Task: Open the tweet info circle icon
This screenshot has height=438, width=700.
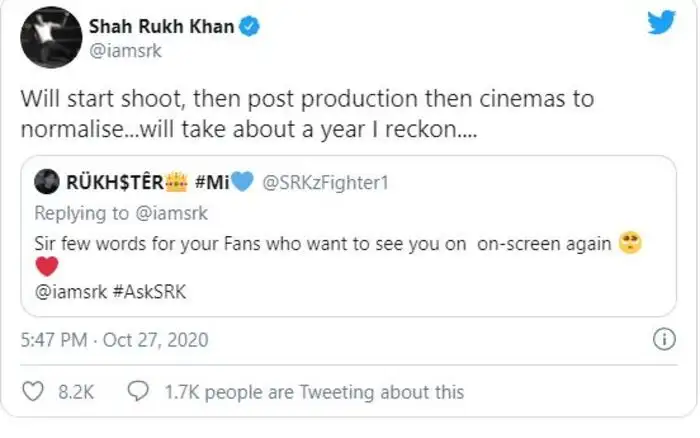Action: pos(663,340)
